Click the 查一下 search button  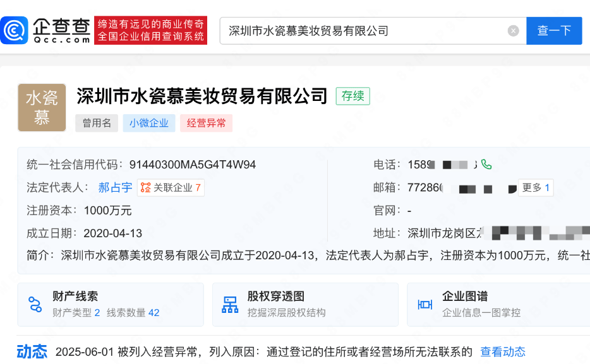coord(554,31)
